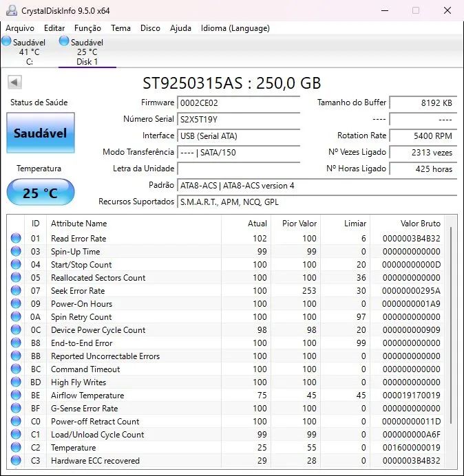The height and width of the screenshot is (476, 464).
Task: Click the empty Letra da Unidade field
Action: pyautogui.click(x=238, y=169)
